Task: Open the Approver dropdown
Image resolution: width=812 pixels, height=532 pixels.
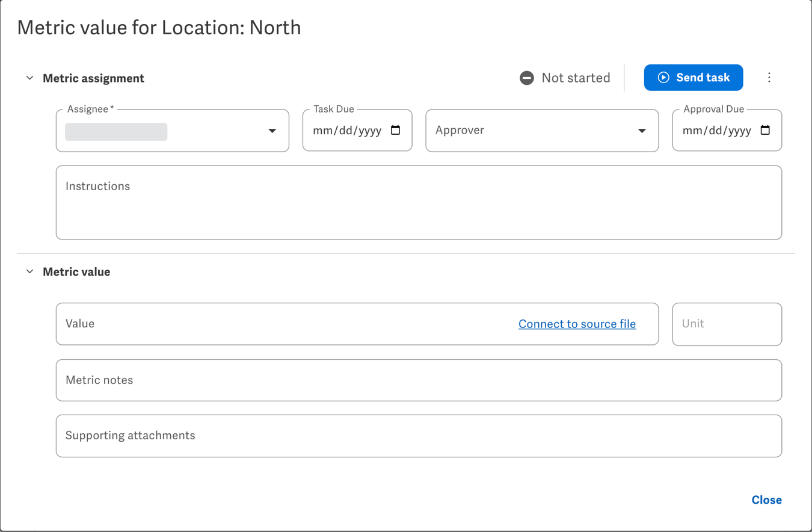Action: point(542,131)
